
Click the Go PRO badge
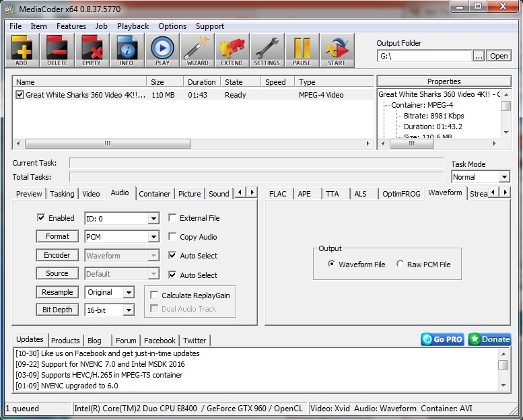click(x=442, y=339)
